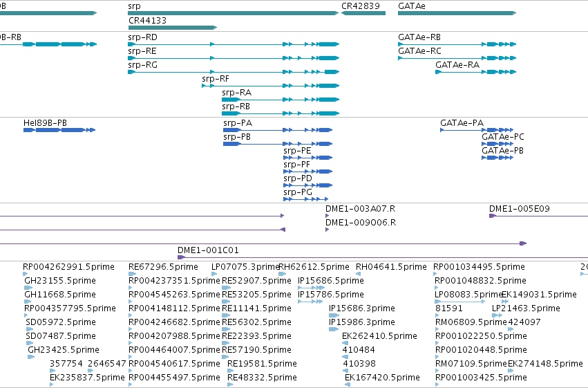Click EST EK262410.5prime
The image size is (588, 388).
(345, 343)
